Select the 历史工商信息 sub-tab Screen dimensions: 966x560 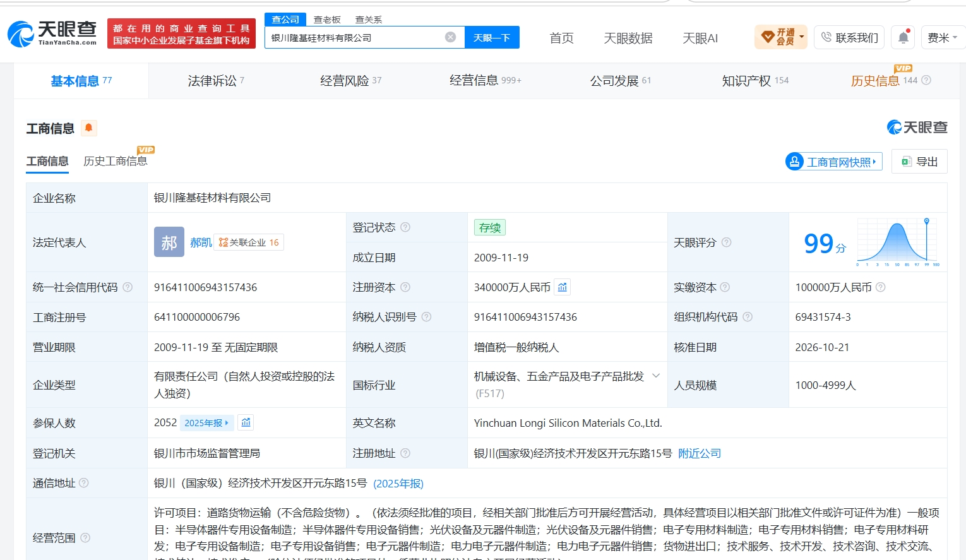(x=116, y=162)
